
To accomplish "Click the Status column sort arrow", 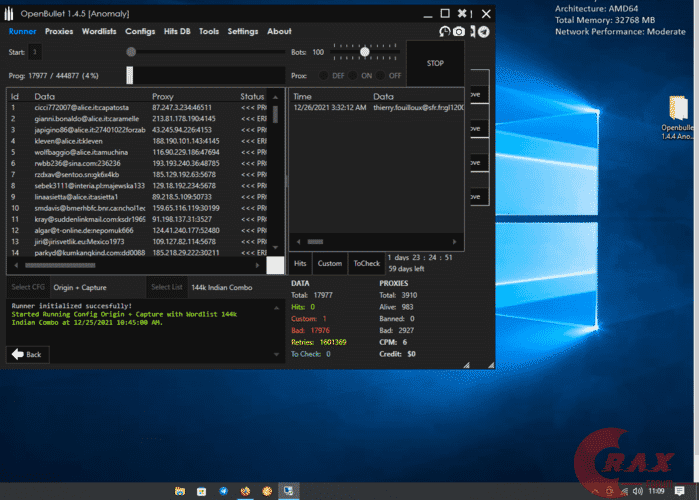I will pos(276,96).
